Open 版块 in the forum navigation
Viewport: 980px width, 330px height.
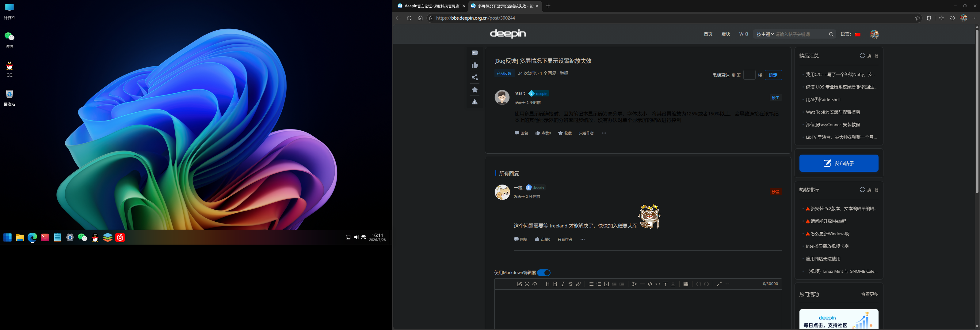[x=726, y=34]
